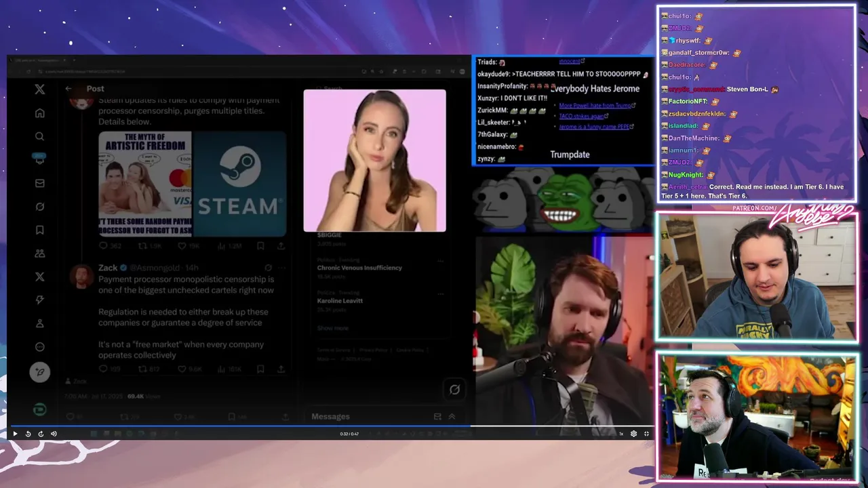Share Zack's payment processor post

pyautogui.click(x=281, y=369)
